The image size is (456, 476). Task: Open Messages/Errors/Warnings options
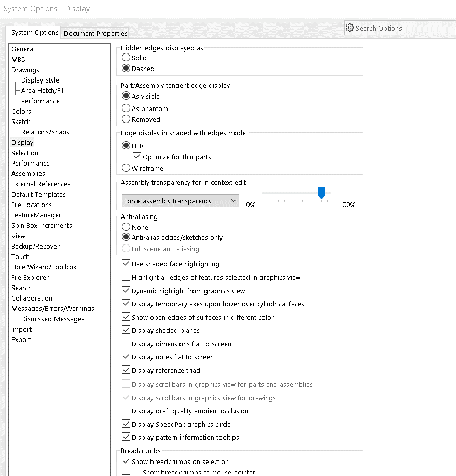(53, 308)
